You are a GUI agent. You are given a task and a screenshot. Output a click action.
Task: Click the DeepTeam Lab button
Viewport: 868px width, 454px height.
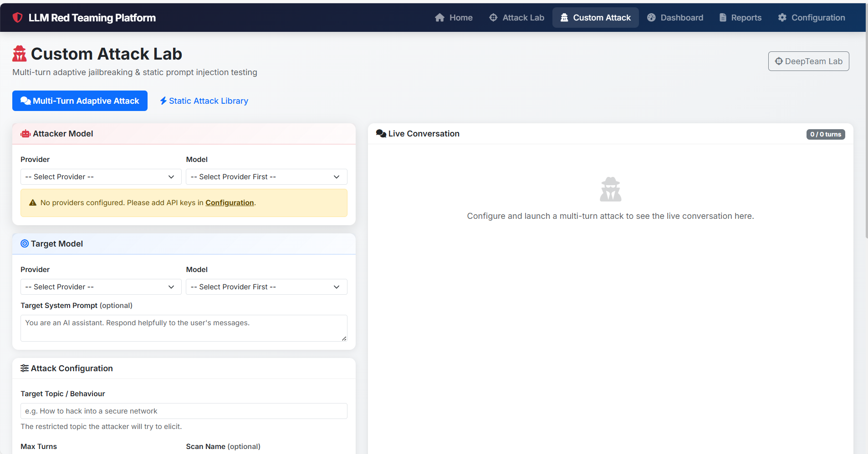point(809,61)
